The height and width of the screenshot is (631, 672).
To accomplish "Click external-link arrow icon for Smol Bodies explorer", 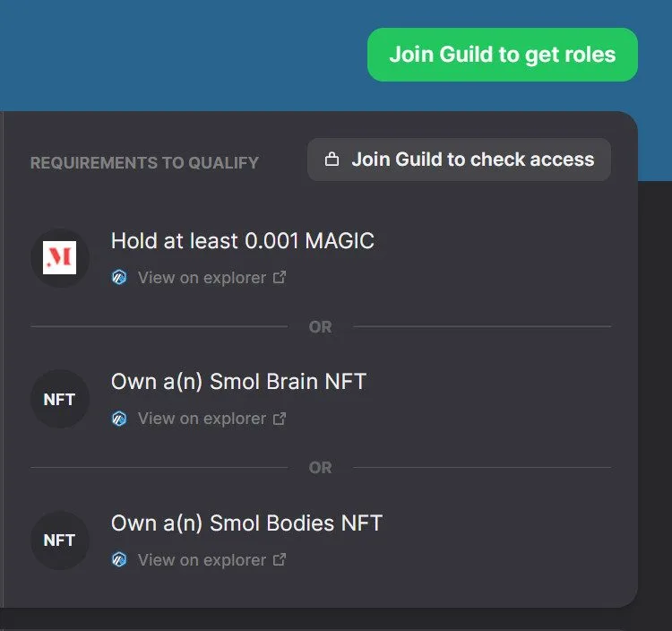I will [x=280, y=559].
